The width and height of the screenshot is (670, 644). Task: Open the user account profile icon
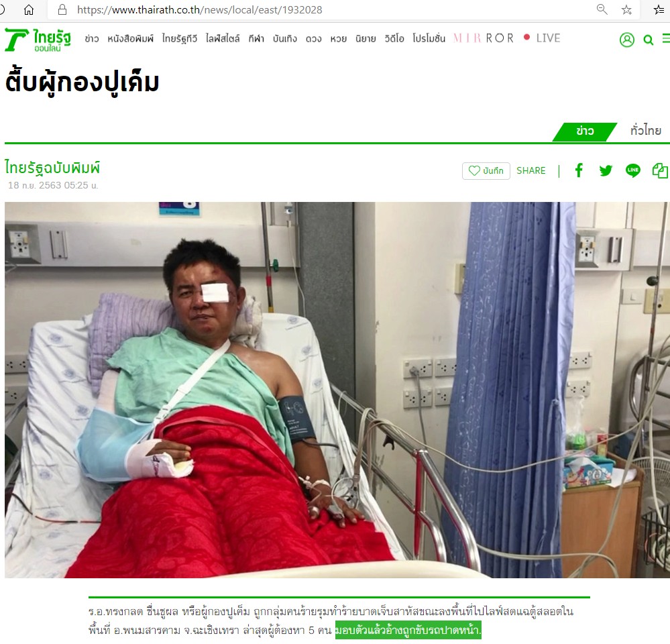pos(627,40)
